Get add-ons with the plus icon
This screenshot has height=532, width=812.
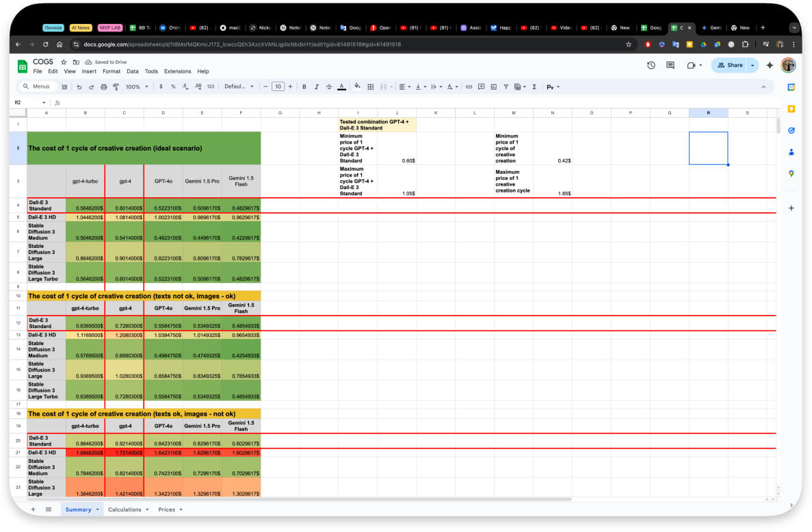click(x=791, y=208)
